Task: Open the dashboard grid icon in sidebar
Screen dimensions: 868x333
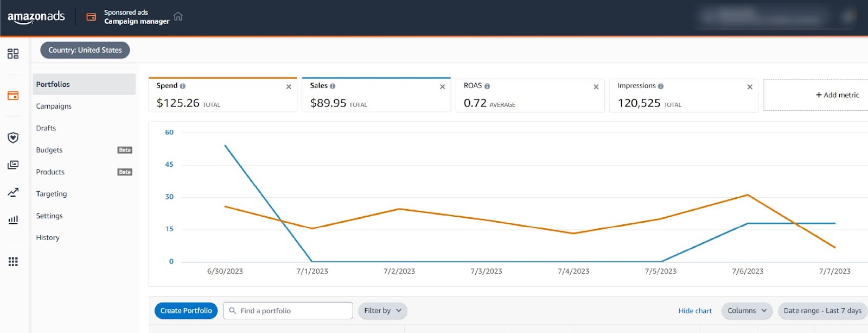Action: click(13, 53)
